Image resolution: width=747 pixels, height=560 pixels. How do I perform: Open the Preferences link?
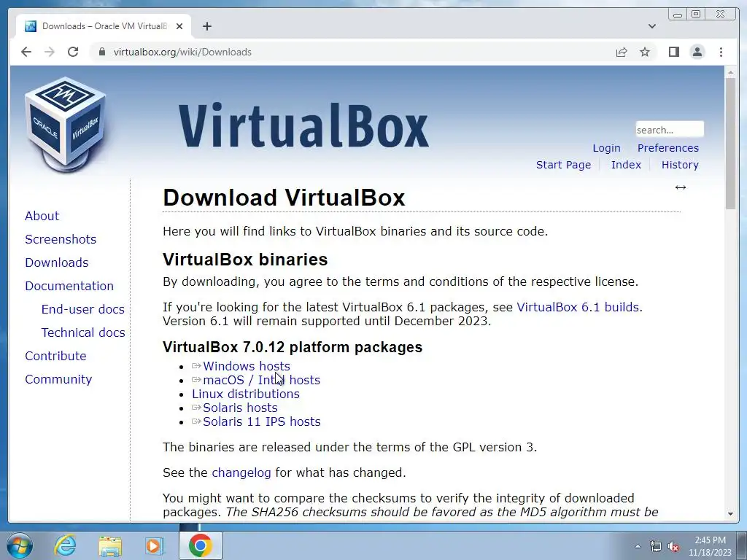tap(668, 148)
